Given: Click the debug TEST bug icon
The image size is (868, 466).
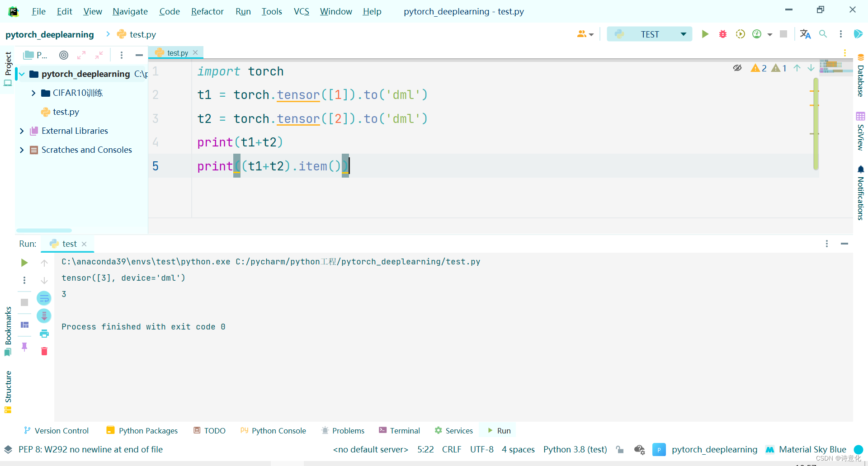Looking at the screenshot, I should pos(722,34).
